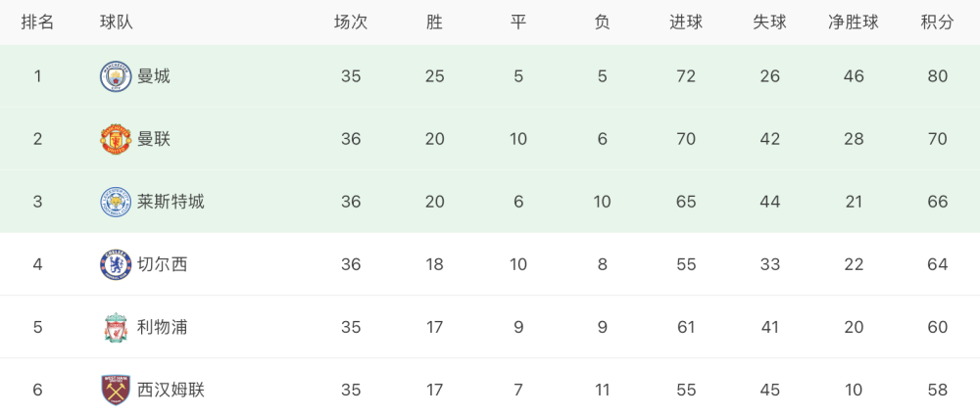Open the 曼城 team name link
Screen dimensions: 980x417
coord(154,76)
